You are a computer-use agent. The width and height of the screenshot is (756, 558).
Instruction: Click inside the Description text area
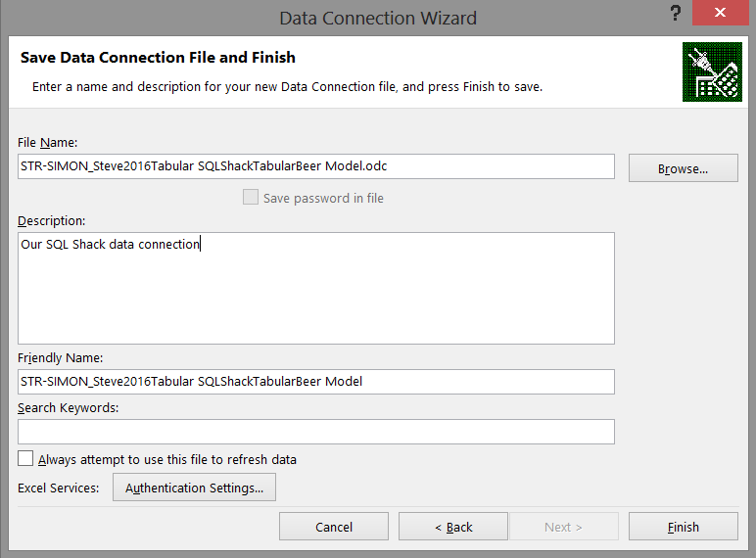(315, 288)
